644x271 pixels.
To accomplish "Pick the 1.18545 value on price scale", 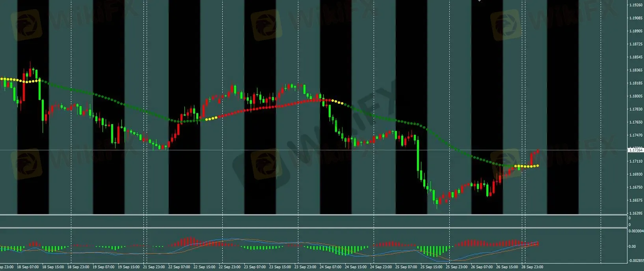I will click(x=635, y=57).
